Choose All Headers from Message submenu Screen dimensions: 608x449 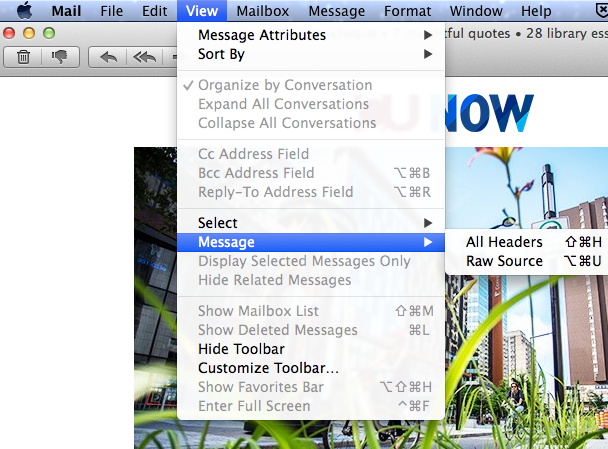click(504, 242)
